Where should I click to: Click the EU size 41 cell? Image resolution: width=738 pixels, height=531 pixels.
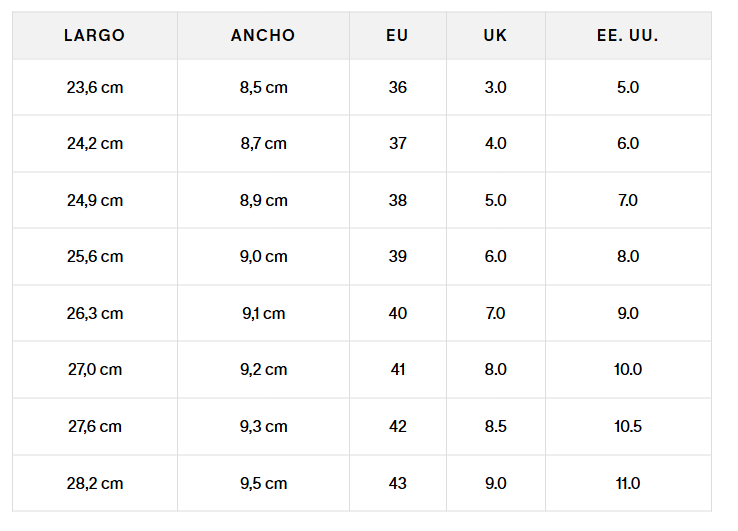tap(398, 369)
